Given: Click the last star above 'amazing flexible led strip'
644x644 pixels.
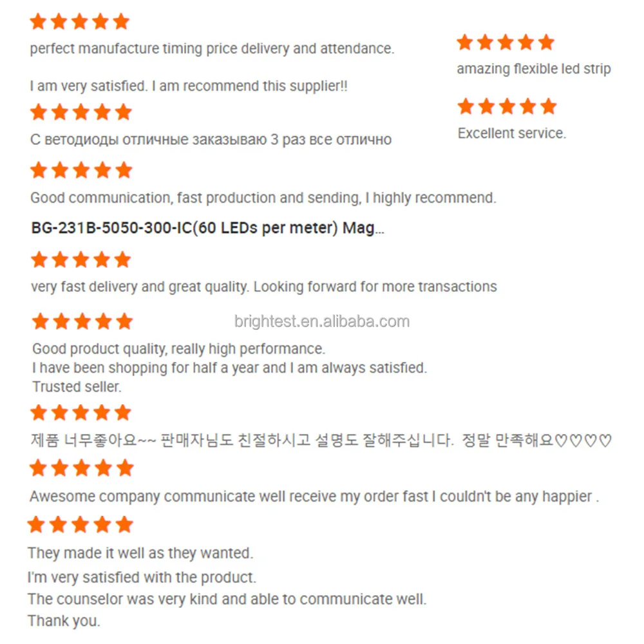Looking at the screenshot, I should (x=546, y=43).
